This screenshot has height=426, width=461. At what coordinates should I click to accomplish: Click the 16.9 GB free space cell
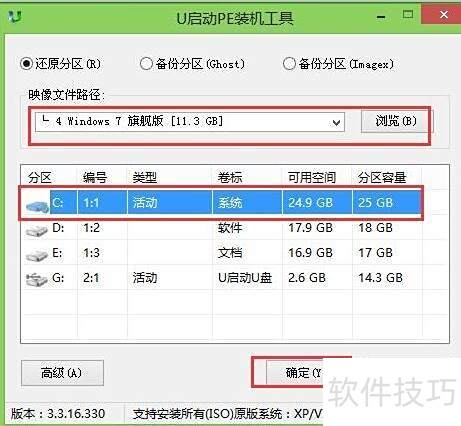click(310, 253)
